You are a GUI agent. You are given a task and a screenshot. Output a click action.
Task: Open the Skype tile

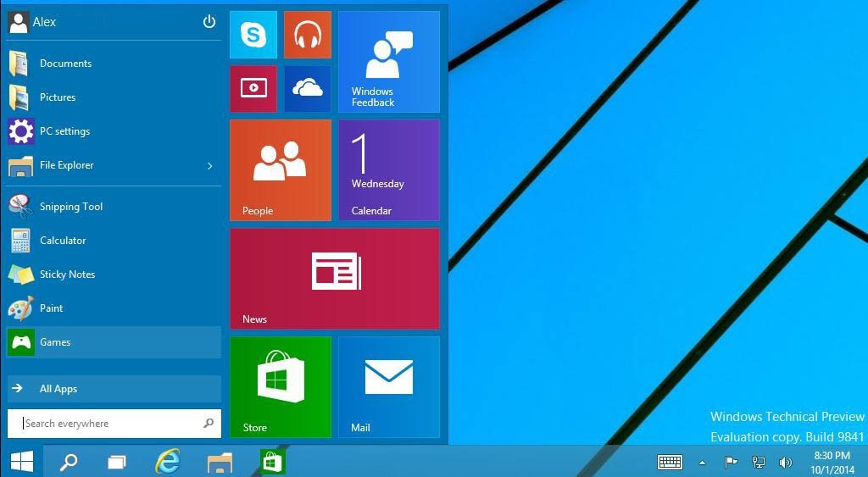tap(253, 34)
